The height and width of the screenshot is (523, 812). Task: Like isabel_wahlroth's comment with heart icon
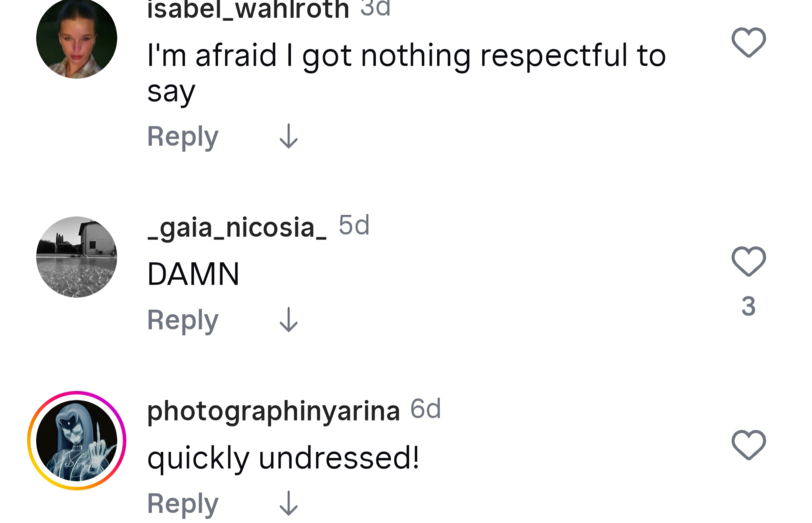coord(748,42)
